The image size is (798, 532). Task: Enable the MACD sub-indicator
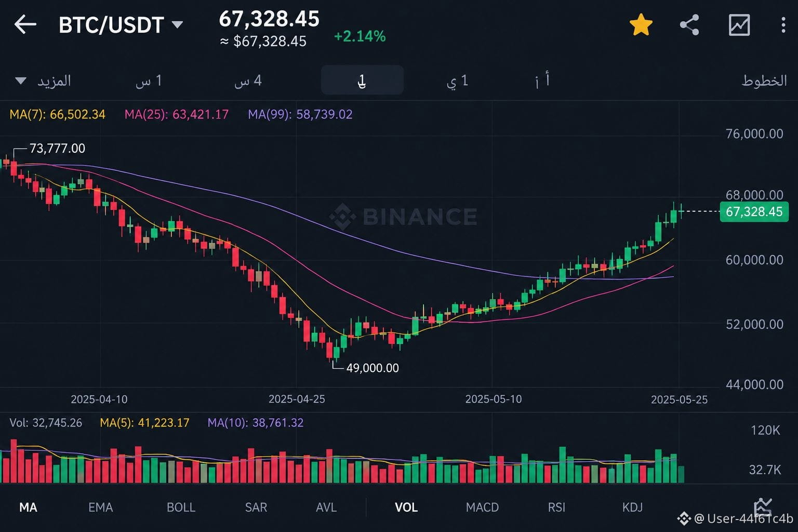(x=482, y=507)
